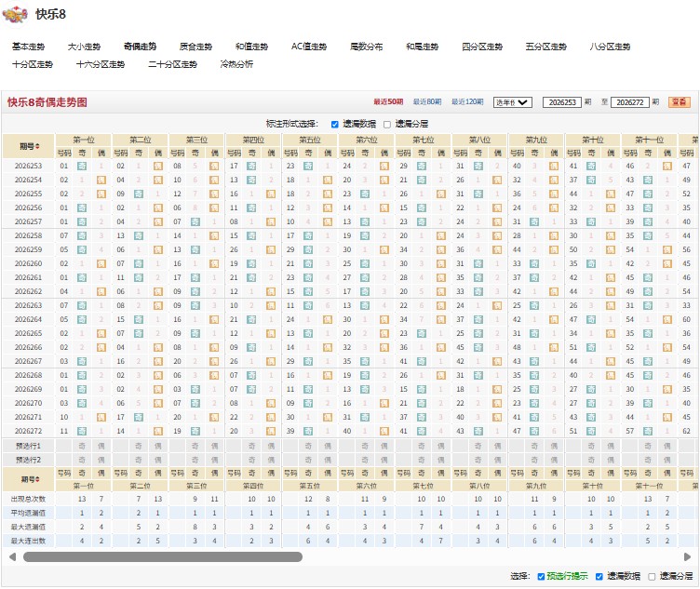The width and height of the screenshot is (700, 589).
Task: Toggle bottom 遗漏分层 checkbox
Action: click(652, 577)
